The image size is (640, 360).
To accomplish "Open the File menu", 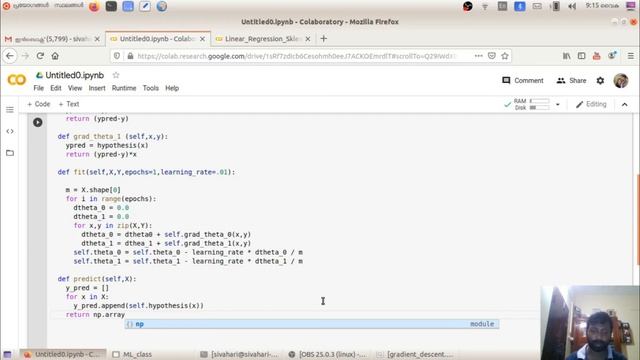I will point(39,88).
